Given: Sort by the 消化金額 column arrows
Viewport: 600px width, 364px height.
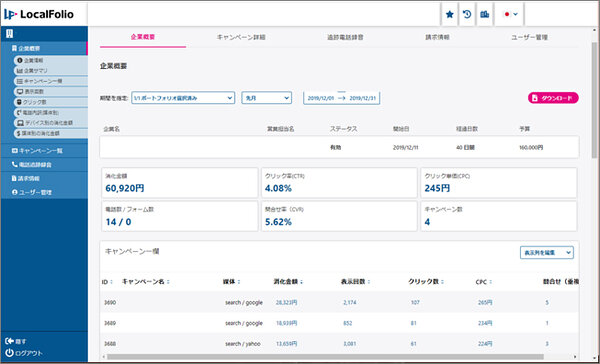Looking at the screenshot, I should coord(301,282).
